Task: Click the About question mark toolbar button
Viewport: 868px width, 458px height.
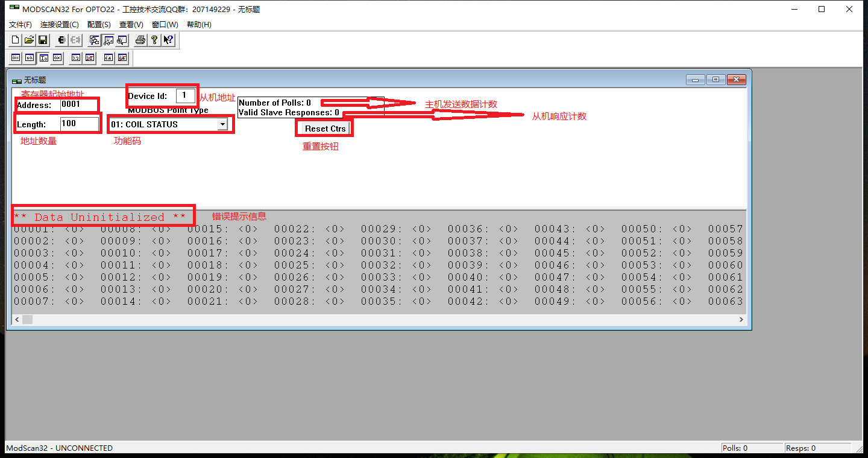Action: point(154,40)
